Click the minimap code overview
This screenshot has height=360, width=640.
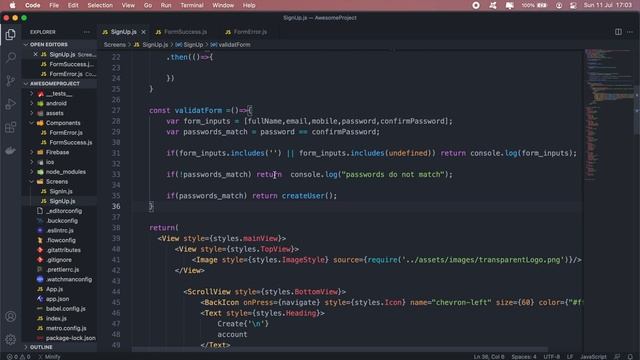pos(608,114)
